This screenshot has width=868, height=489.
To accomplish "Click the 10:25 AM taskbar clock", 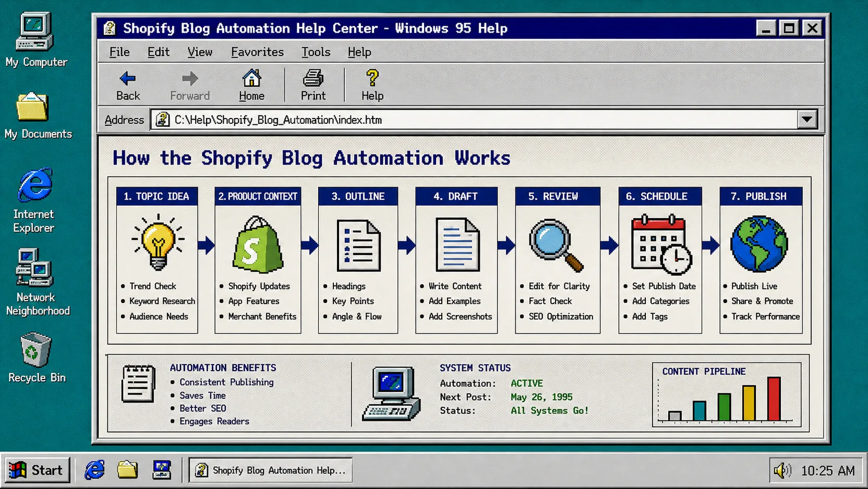I will [828, 471].
